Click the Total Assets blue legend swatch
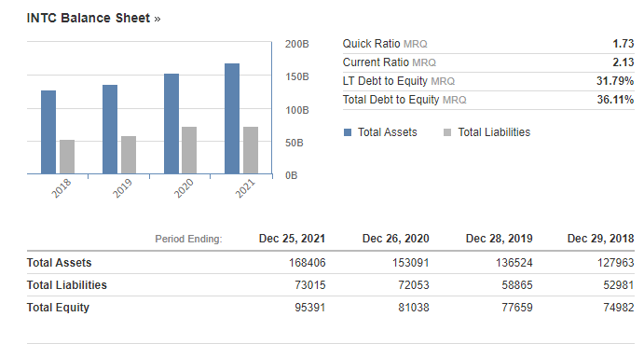 coord(348,132)
